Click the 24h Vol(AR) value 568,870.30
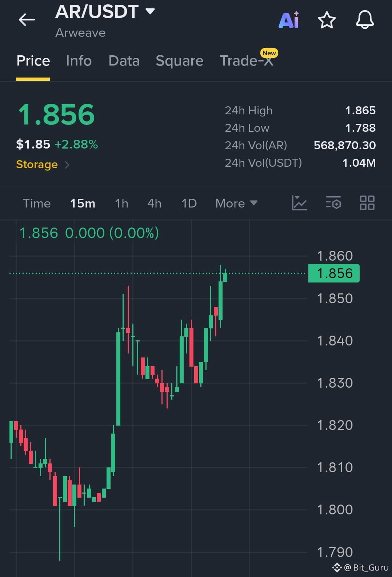This screenshot has width=392, height=577. tap(345, 145)
